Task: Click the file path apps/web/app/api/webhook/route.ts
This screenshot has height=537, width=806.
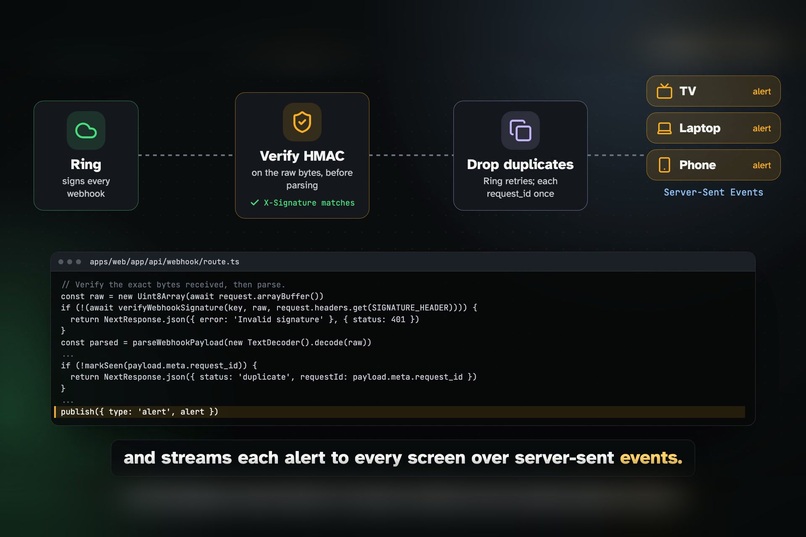Action: pos(164,262)
